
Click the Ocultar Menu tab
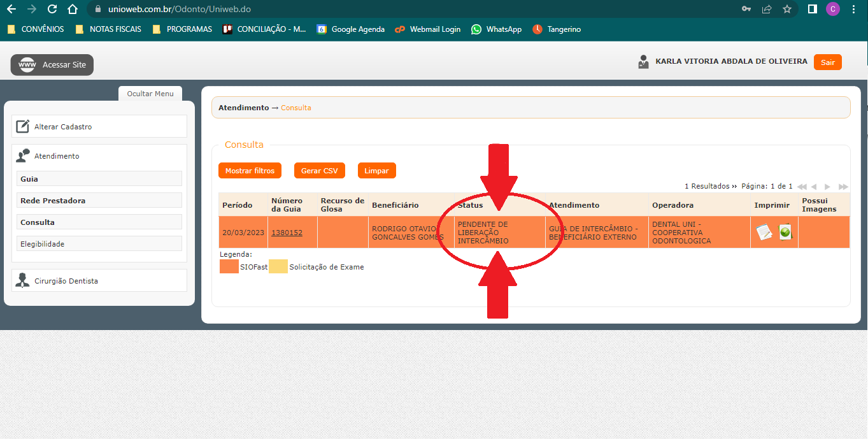point(150,94)
